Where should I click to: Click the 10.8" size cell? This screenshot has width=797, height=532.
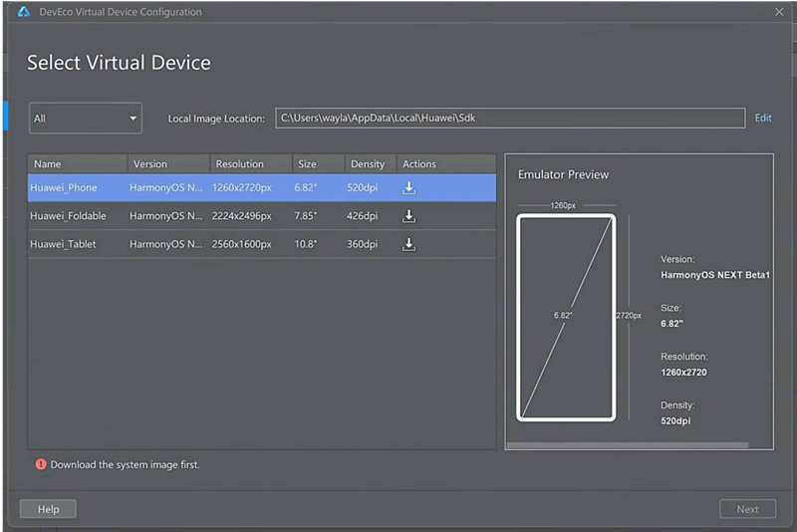(x=306, y=244)
